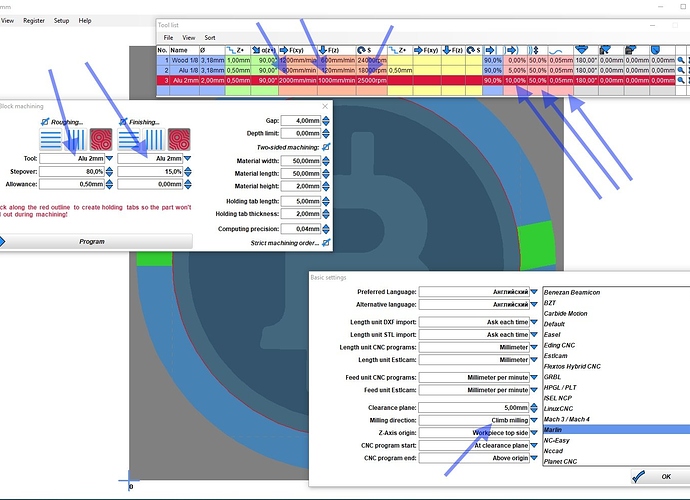Toggle Two-sided machining checkbox
Image resolution: width=690 pixels, height=500 pixels.
[326, 147]
